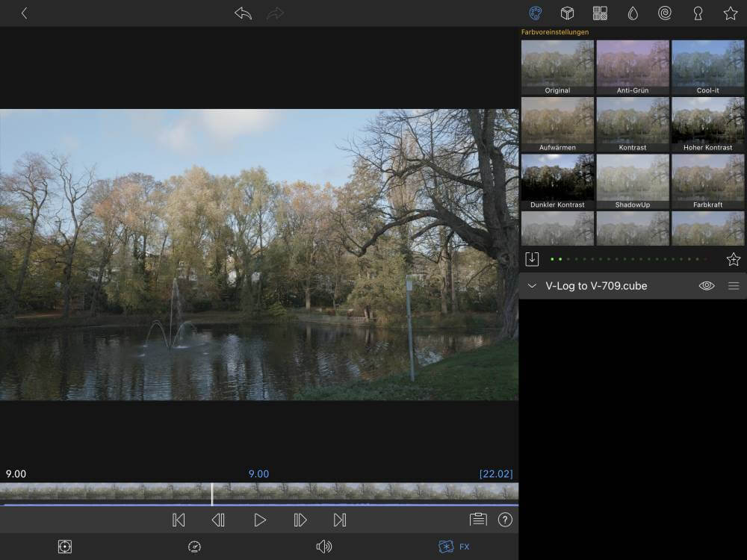Click the V-Log to V-709.cube label
The width and height of the screenshot is (747, 560).
(596, 286)
